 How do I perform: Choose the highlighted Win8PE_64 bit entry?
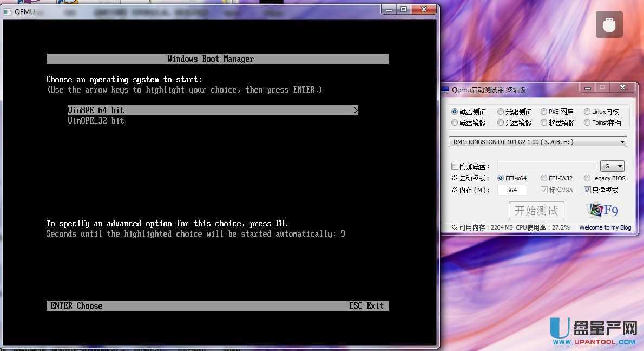96,110
